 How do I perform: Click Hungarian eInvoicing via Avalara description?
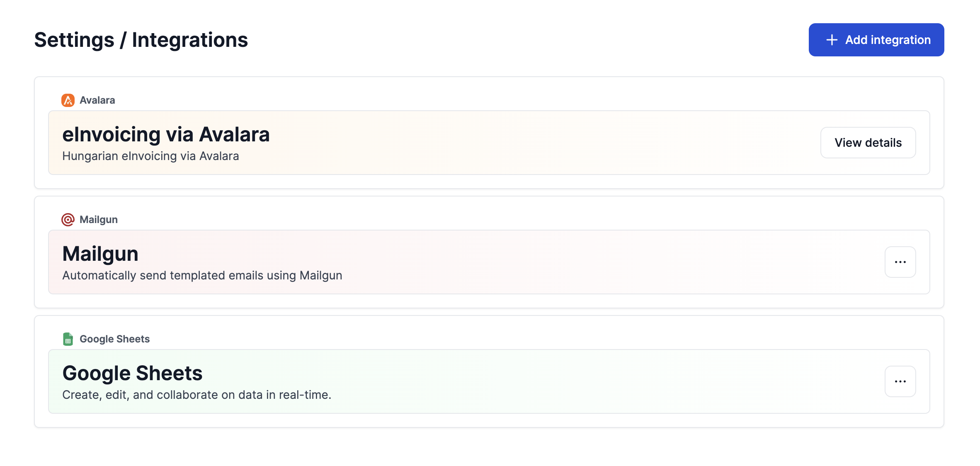(150, 156)
